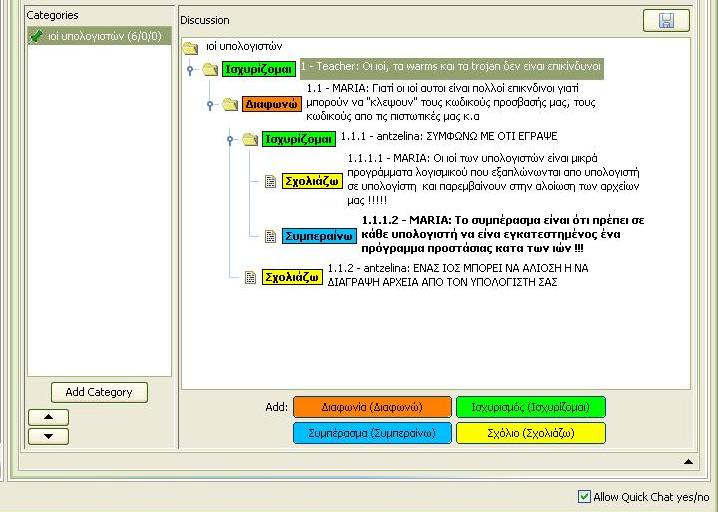Image resolution: width=718 pixels, height=512 pixels.
Task: Click the green pin icon in Categories
Action: click(36, 36)
